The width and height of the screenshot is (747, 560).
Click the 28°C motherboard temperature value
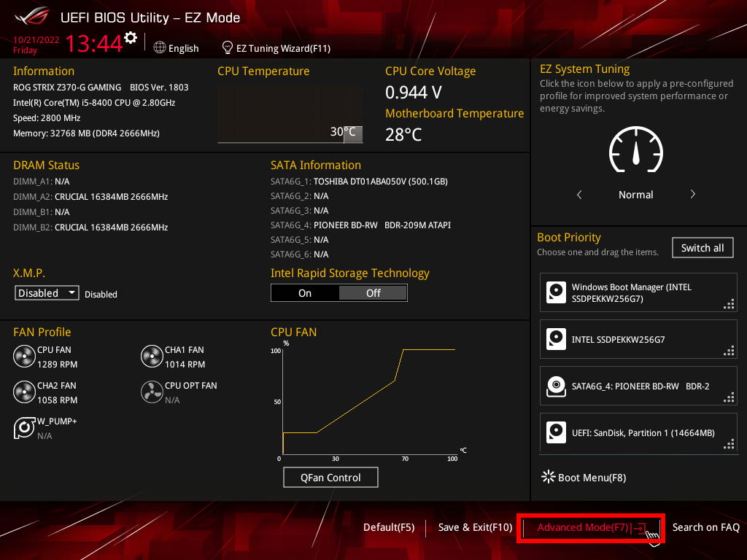tap(403, 135)
